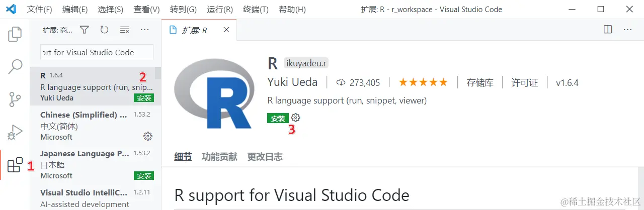
Task: Select the R extension by Yuki Ueda
Action: pos(96,86)
